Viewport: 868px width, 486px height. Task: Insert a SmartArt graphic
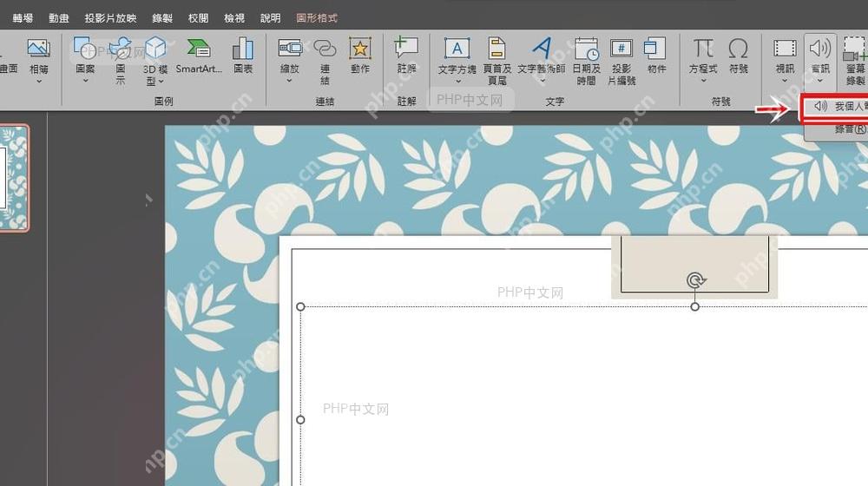[199, 56]
